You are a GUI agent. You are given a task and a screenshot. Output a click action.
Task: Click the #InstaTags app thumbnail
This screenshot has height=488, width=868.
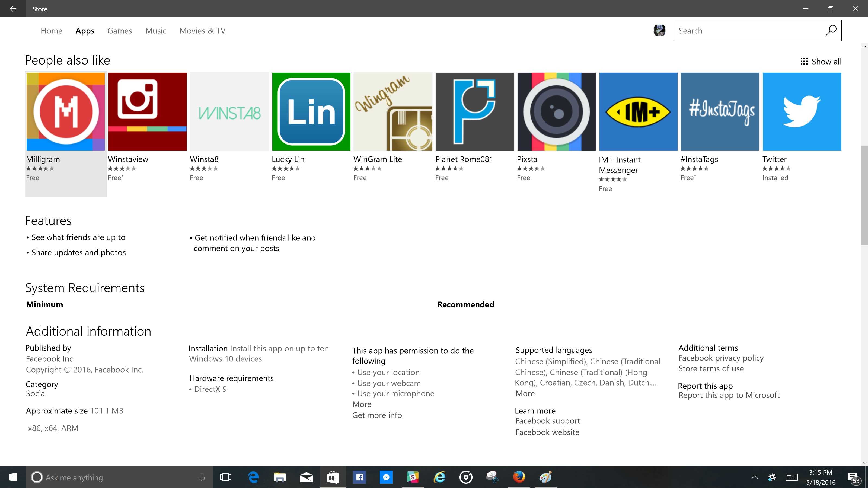[720, 111]
